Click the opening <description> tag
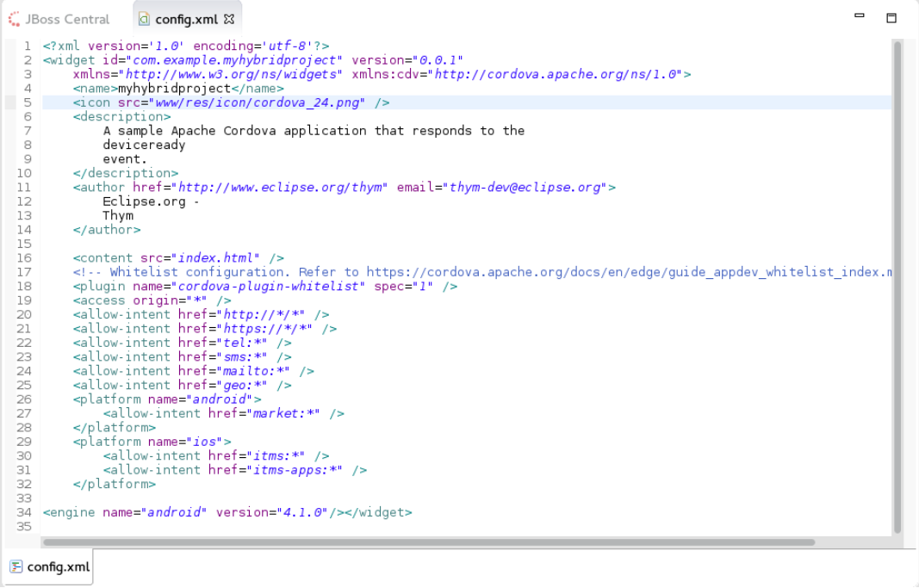 pos(122,116)
